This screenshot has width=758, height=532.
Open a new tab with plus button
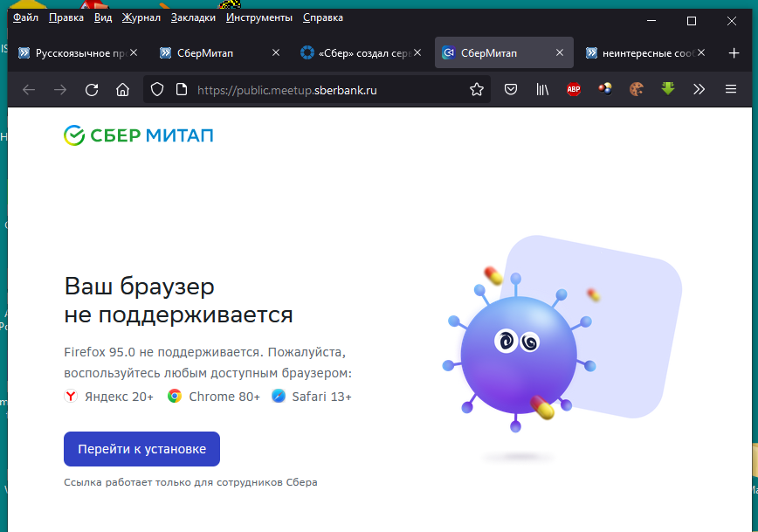(734, 53)
